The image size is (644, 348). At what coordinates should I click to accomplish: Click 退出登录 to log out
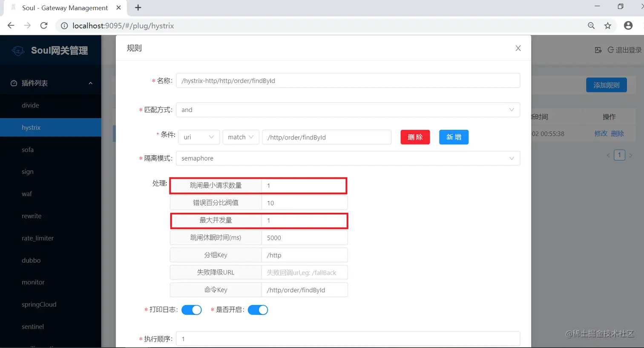coord(629,50)
